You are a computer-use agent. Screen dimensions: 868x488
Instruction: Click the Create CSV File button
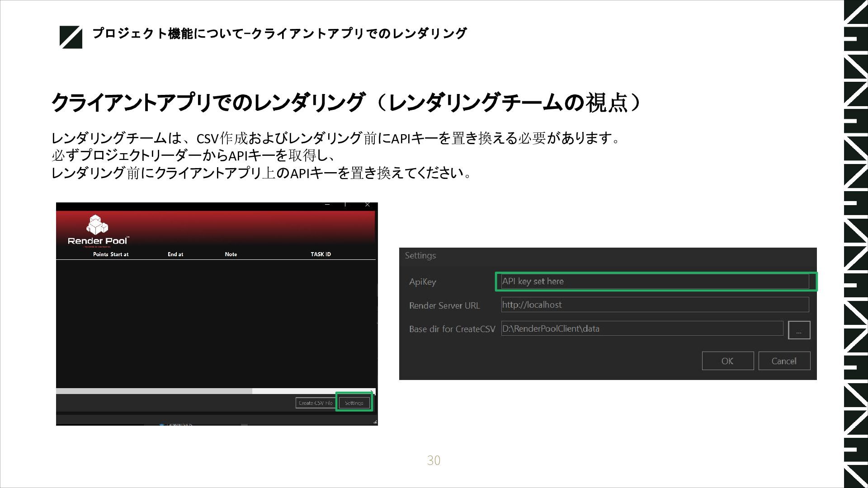click(x=315, y=403)
